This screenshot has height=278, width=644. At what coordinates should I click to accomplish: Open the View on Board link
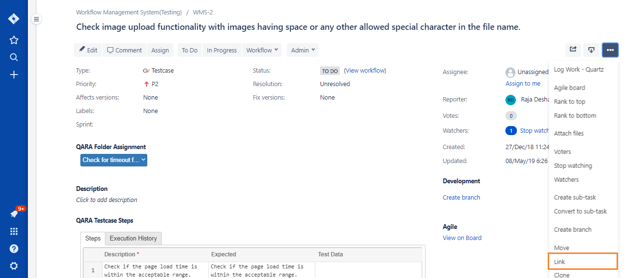tap(462, 238)
